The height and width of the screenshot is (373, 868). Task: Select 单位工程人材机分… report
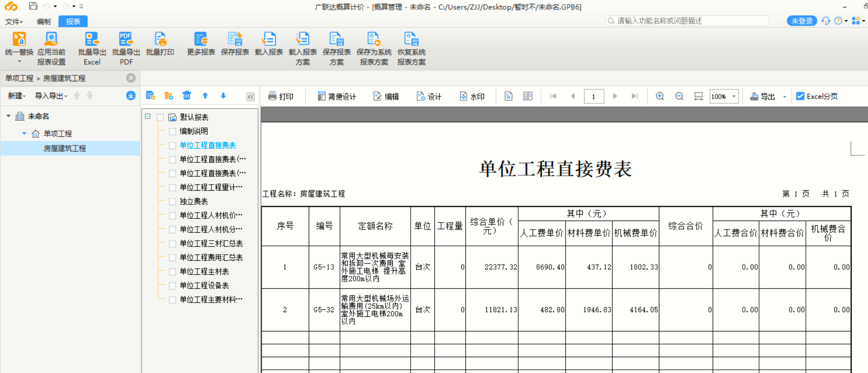pos(211,230)
